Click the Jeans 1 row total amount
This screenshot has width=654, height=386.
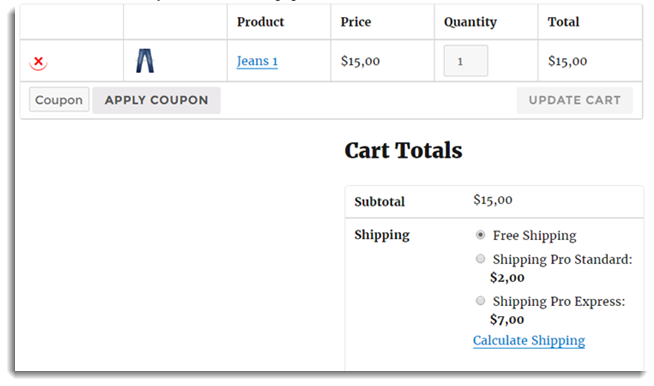[x=567, y=61]
